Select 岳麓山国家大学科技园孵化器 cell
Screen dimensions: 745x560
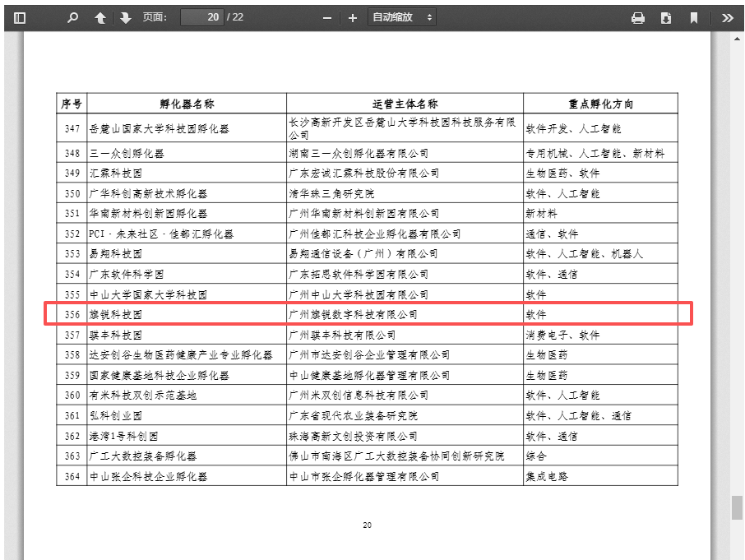click(x=187, y=128)
